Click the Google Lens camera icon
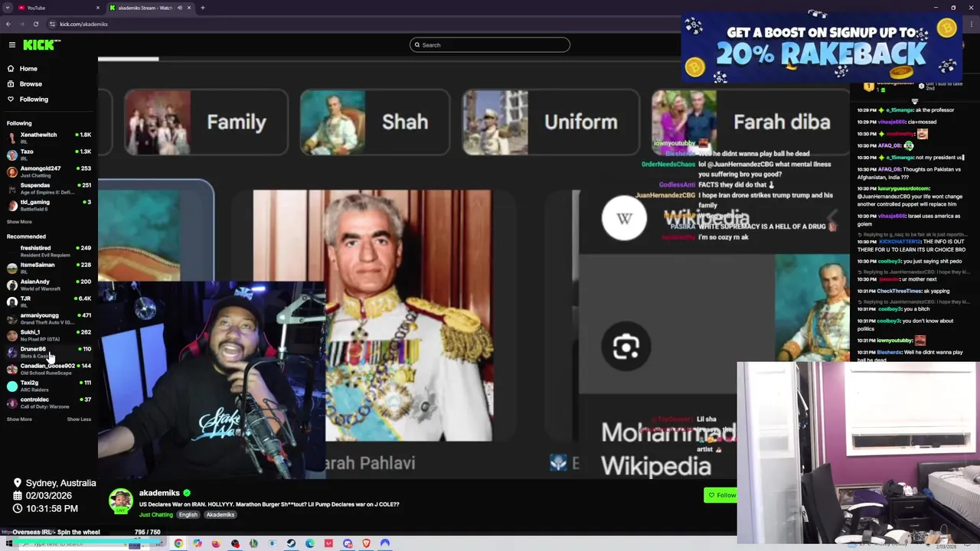 (x=626, y=347)
